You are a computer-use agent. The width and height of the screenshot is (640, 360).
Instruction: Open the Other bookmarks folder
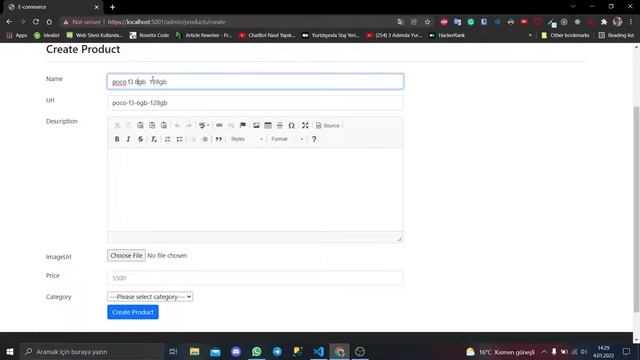click(565, 36)
